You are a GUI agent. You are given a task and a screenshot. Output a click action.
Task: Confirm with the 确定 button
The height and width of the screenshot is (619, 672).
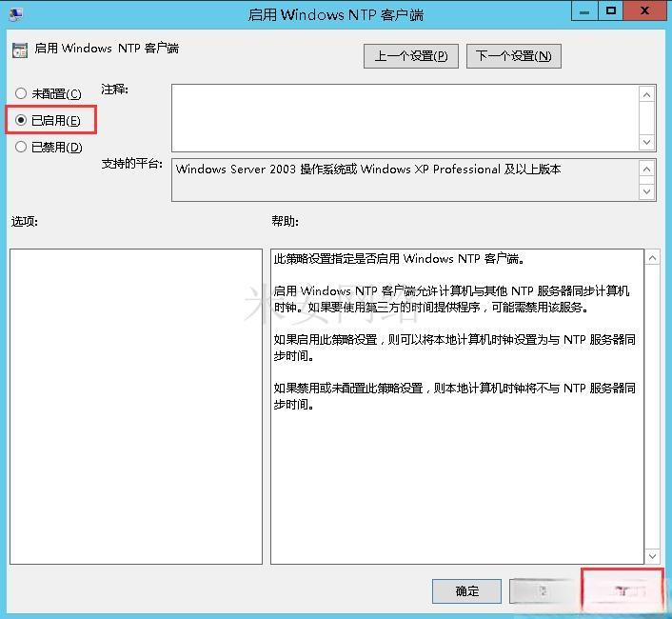point(466,591)
